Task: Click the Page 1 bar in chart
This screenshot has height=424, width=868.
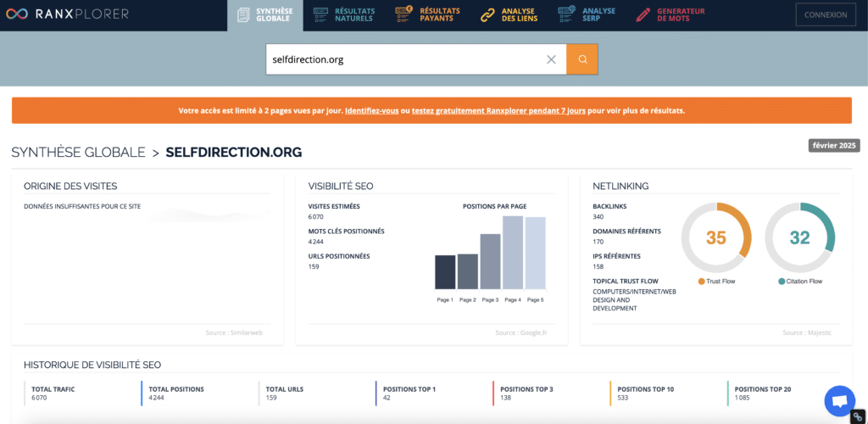Action: tap(445, 271)
